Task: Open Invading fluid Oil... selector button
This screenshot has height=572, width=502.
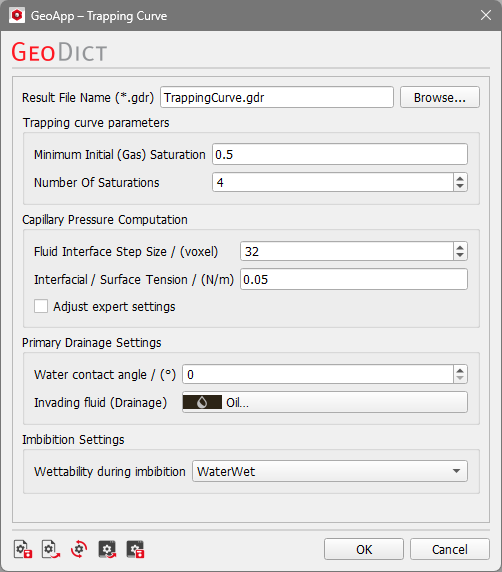Action: tap(325, 402)
